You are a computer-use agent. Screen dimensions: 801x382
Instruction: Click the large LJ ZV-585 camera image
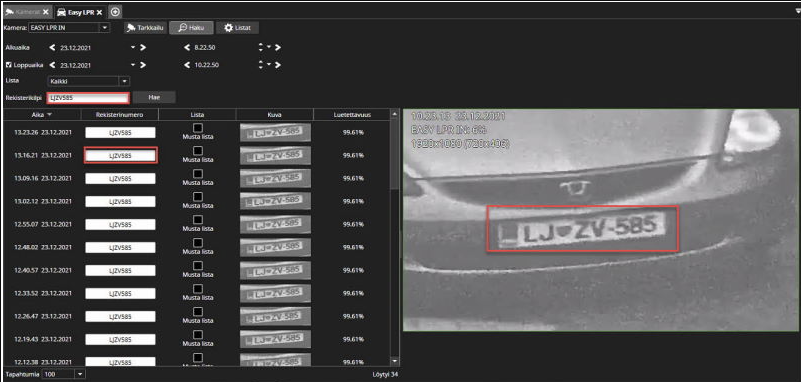pos(601,220)
